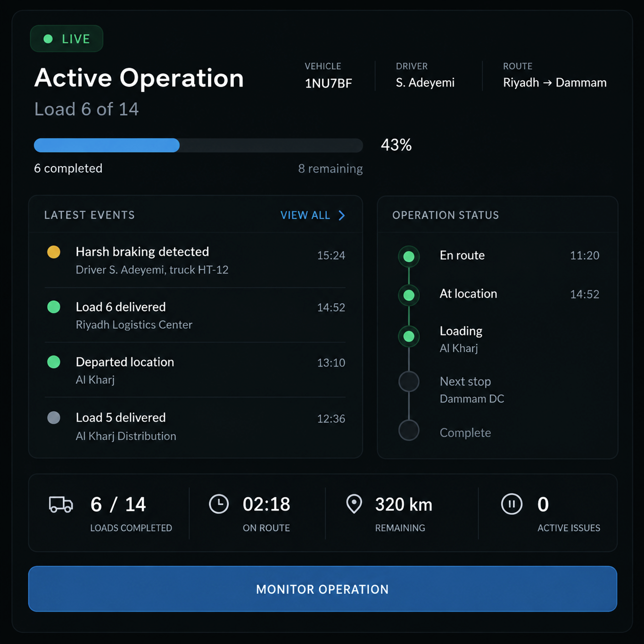
Task: Open the Harsh braking detected event
Action: 195,260
